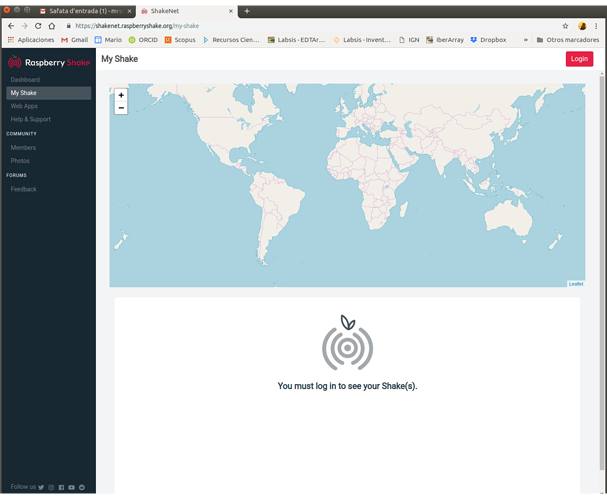
Task: Open IGN bookmark
Action: tap(409, 40)
